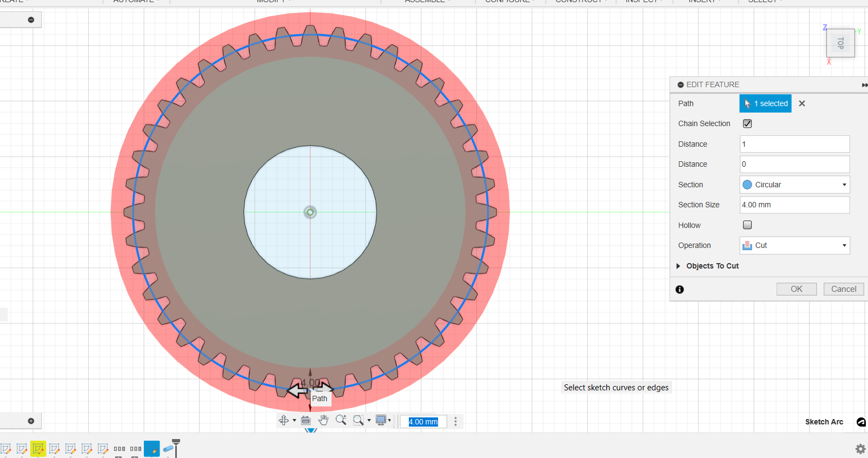Click the info icon in the dialog footer

pyautogui.click(x=680, y=290)
